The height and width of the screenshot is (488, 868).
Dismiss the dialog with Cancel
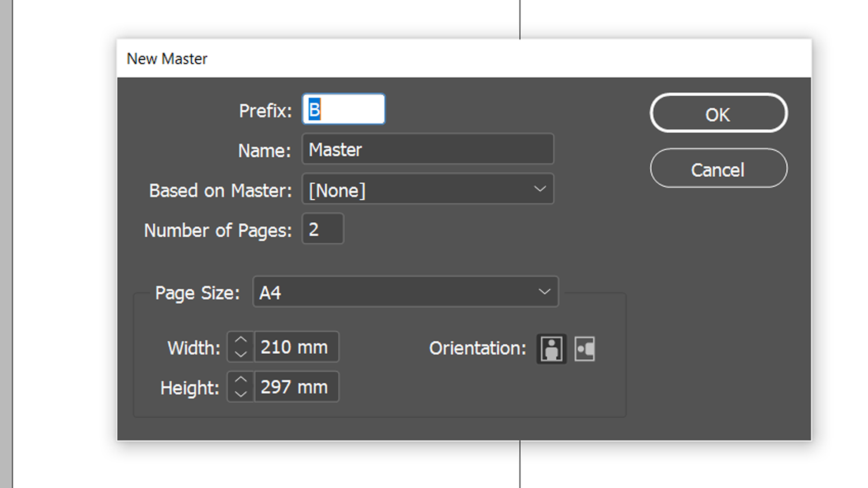(718, 169)
